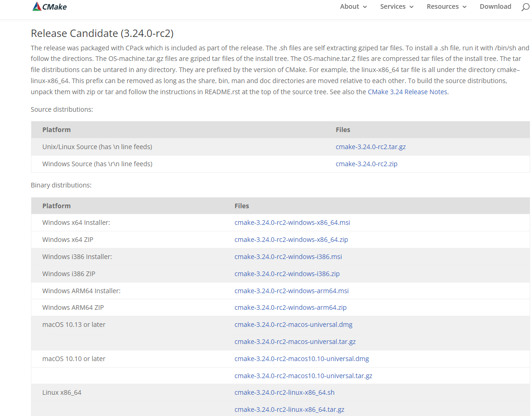Download the windows-arm64.msi installer
This screenshot has height=416, width=532.
(292, 291)
